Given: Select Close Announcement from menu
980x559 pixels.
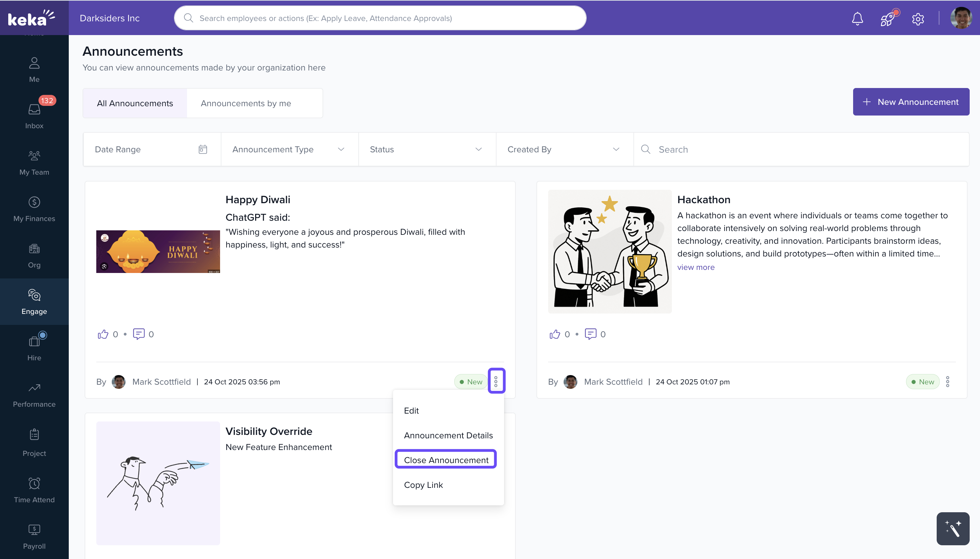Looking at the screenshot, I should (x=446, y=460).
